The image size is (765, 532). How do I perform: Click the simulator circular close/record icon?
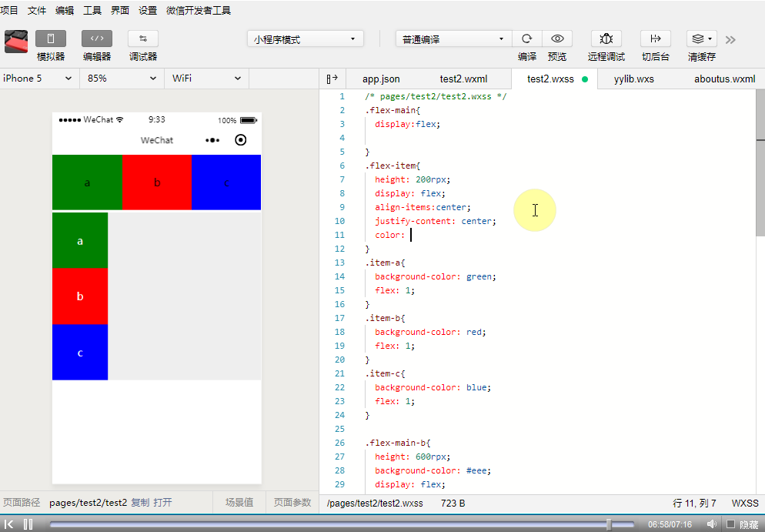[x=241, y=140]
